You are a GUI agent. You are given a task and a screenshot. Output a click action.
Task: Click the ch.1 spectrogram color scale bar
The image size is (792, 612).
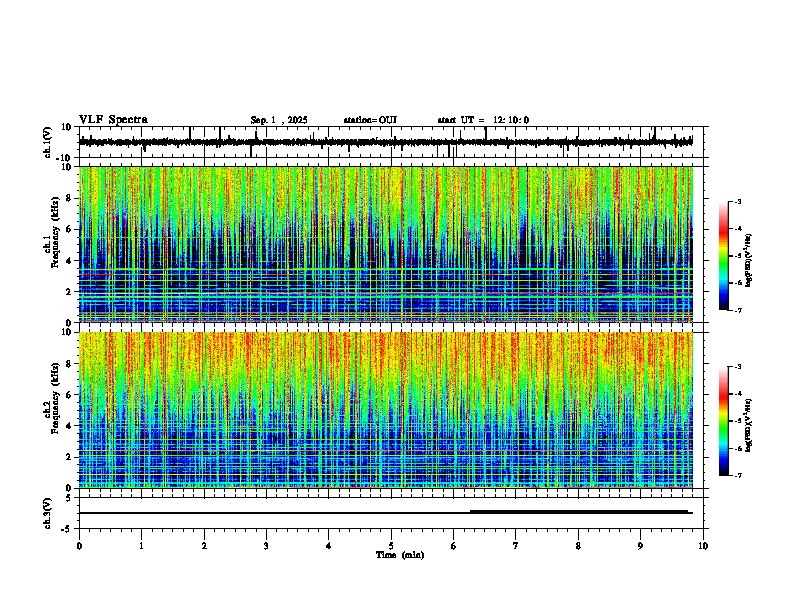pyautogui.click(x=724, y=256)
